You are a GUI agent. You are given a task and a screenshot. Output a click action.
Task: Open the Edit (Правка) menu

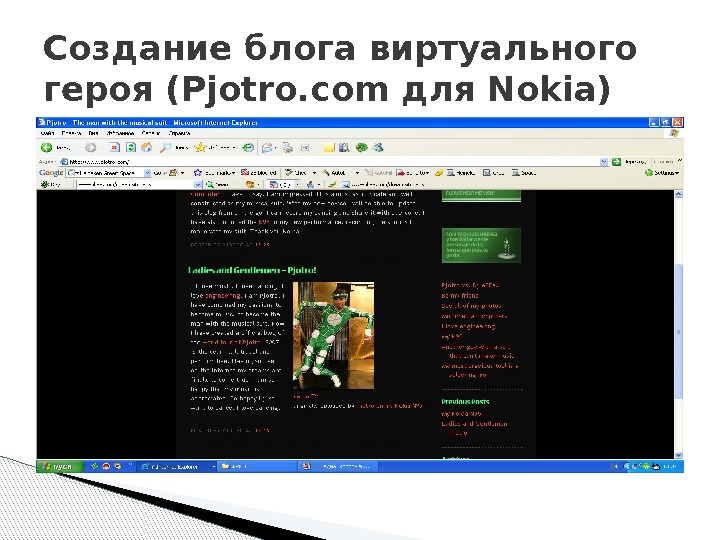point(71,133)
